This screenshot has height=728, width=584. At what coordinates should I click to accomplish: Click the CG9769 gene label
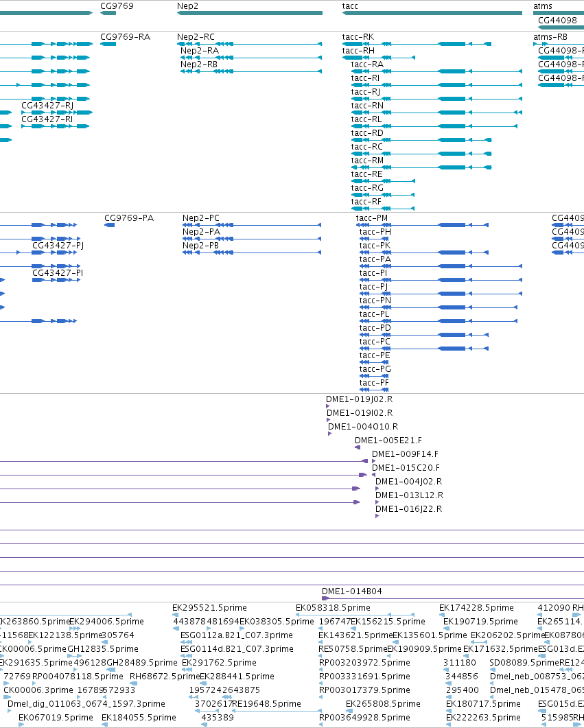click(x=117, y=6)
